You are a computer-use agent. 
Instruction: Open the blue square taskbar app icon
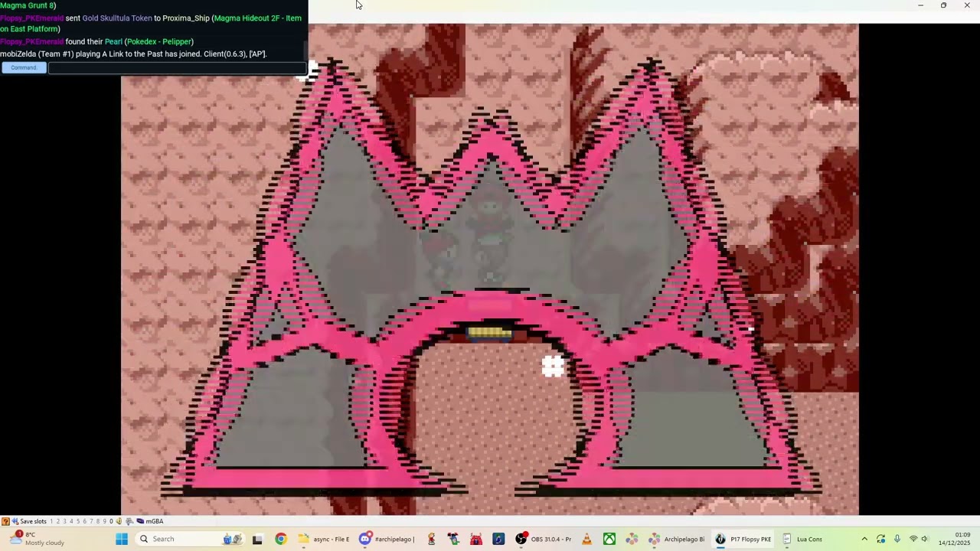tap(498, 539)
